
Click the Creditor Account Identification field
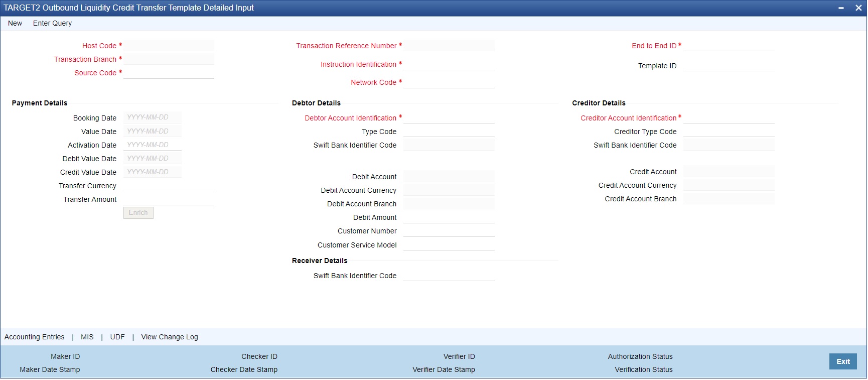pyautogui.click(x=729, y=118)
